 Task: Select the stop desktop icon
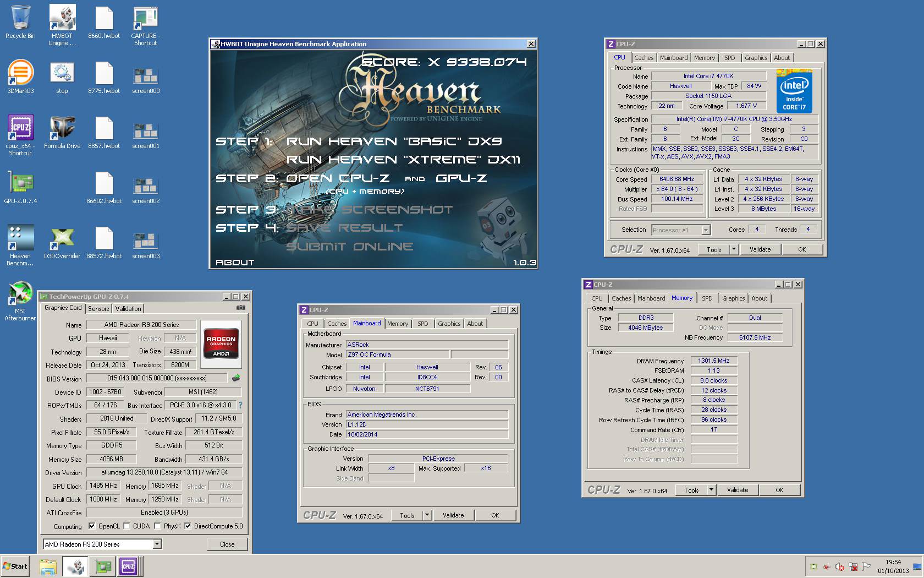62,77
